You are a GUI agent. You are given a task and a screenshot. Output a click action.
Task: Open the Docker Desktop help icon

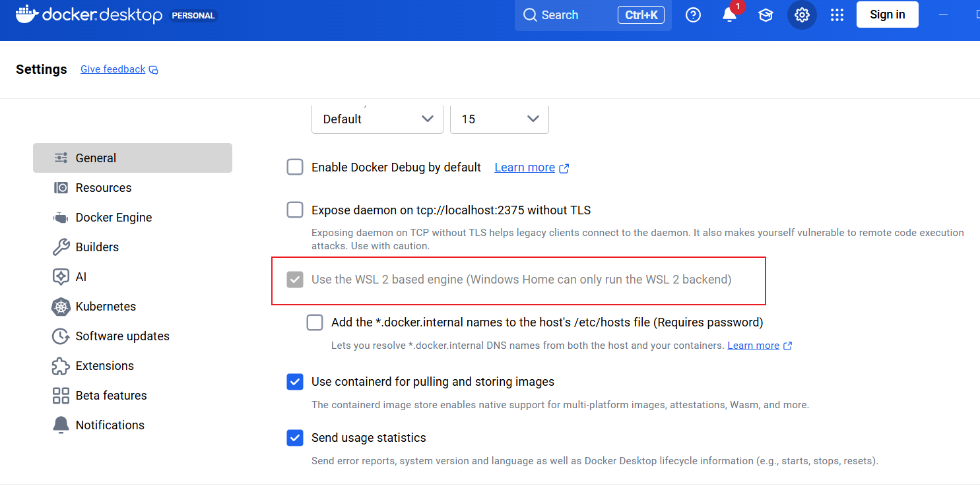[693, 15]
